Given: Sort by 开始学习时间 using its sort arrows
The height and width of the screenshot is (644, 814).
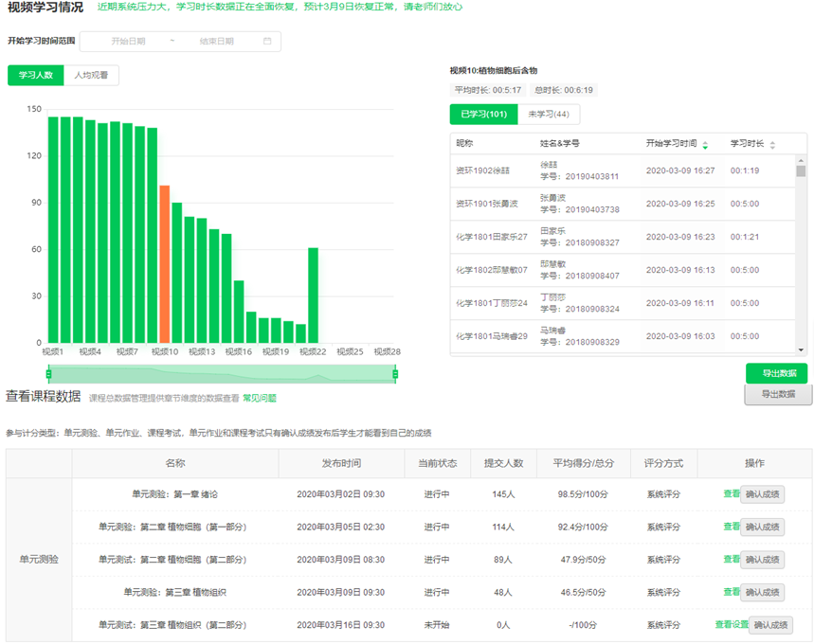Looking at the screenshot, I should tap(705, 145).
